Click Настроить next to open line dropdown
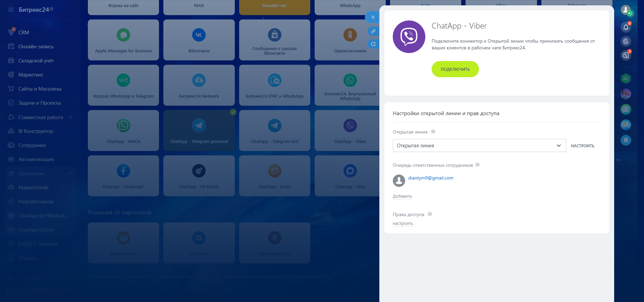Screen dimensions: 644x302 [x=582, y=146]
